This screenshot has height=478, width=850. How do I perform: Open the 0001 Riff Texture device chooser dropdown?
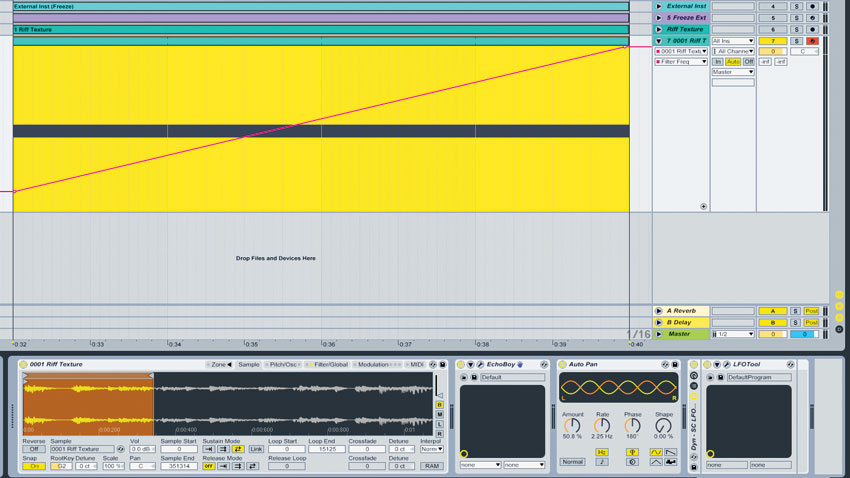(681, 51)
